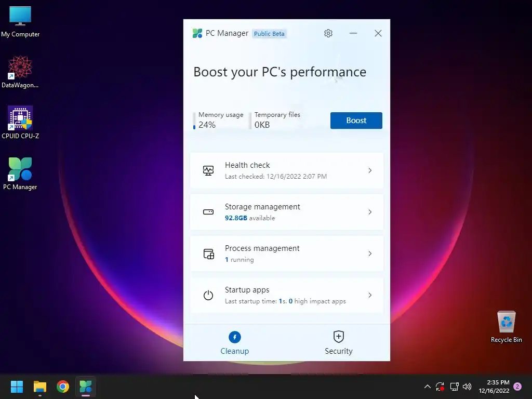Open the Windows Start menu
This screenshot has width=532, height=399.
point(17,387)
